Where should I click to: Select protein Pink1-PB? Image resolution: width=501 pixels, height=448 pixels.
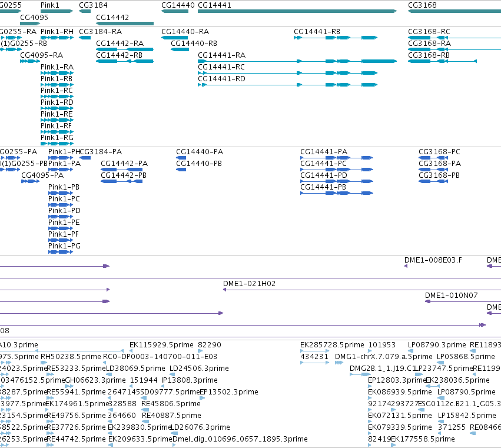tap(61, 193)
